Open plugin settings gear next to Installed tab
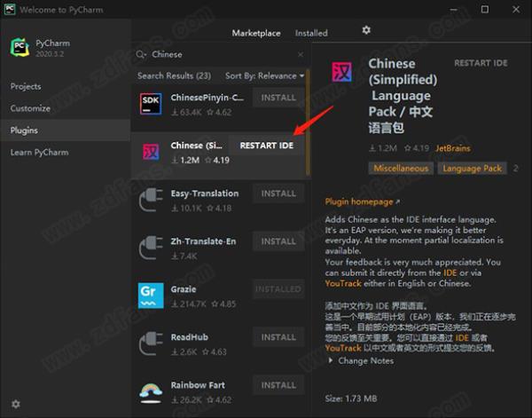This screenshot has width=532, height=418. pyautogui.click(x=366, y=30)
